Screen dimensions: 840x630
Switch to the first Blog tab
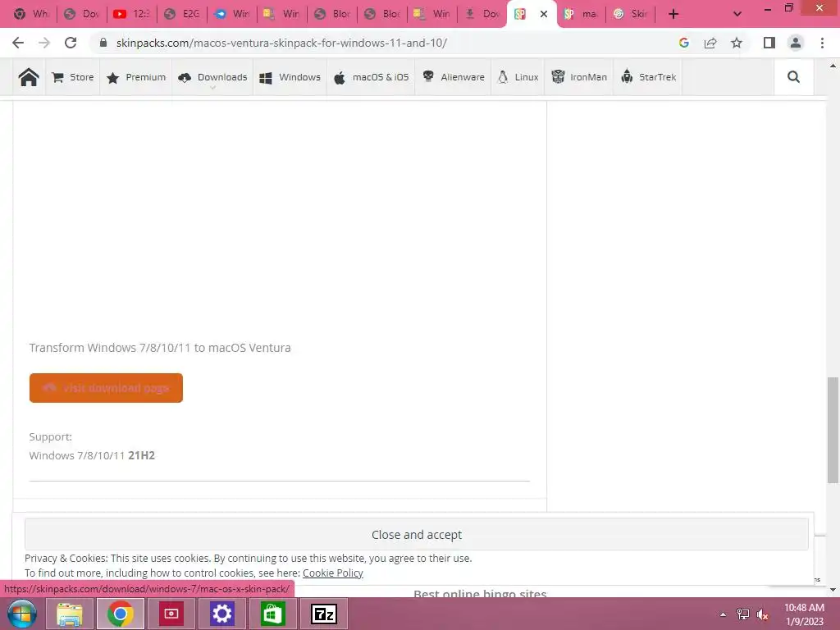click(x=332, y=14)
